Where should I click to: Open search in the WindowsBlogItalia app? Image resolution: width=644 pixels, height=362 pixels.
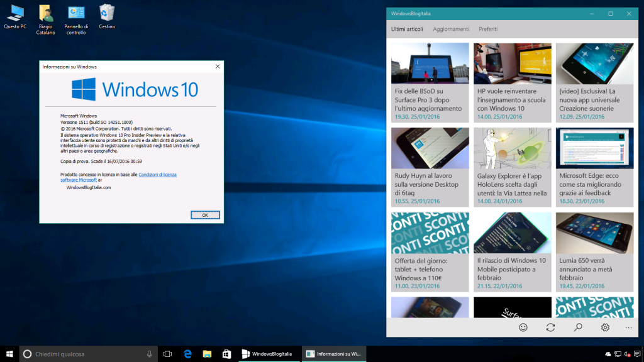pyautogui.click(x=577, y=327)
